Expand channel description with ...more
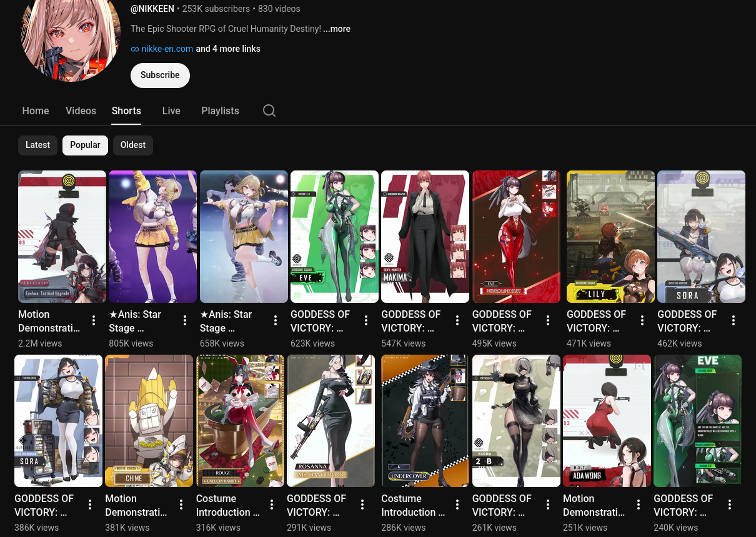Viewport: 756px width, 537px height. [x=337, y=29]
